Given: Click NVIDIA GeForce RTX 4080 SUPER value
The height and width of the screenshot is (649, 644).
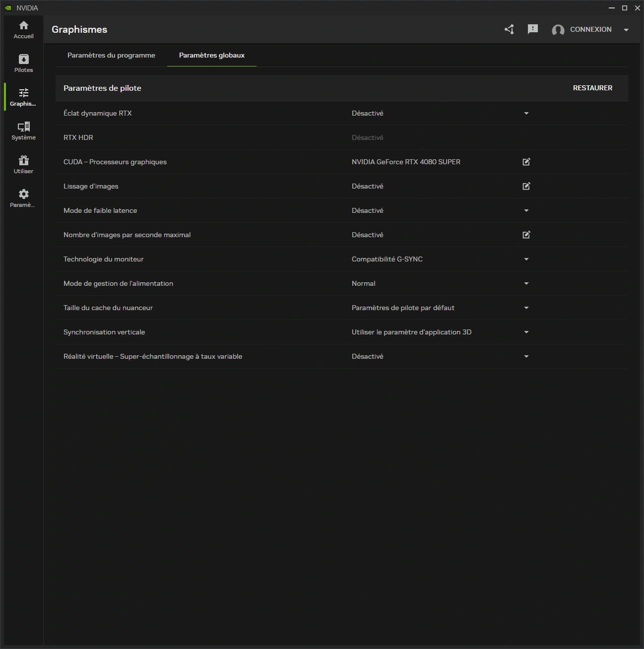Looking at the screenshot, I should (406, 162).
